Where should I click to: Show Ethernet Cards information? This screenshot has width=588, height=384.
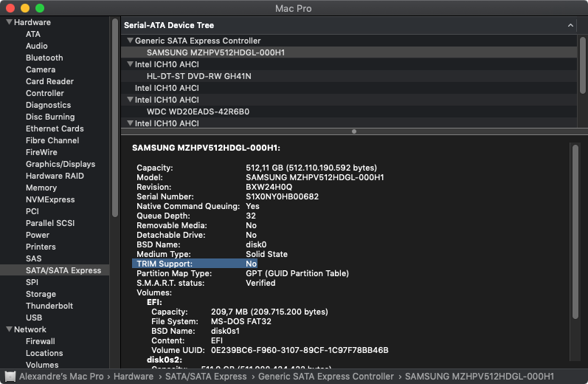[55, 128]
